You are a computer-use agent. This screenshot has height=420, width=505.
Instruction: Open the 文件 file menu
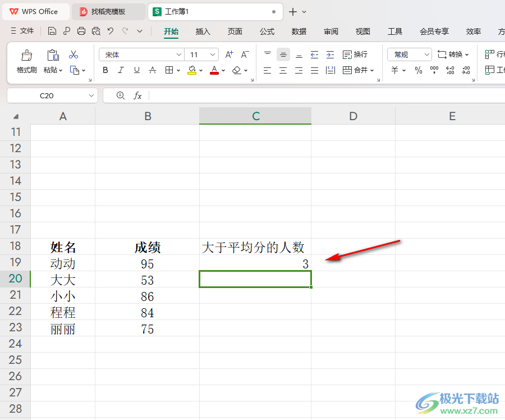22,31
